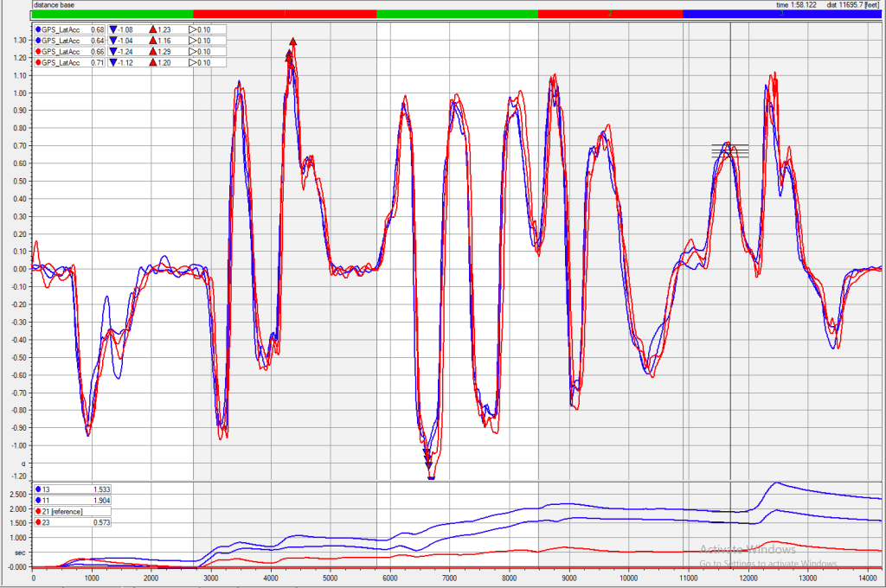Click the time 1:58.122 readout
This screenshot has height=588, width=886.
(798, 4)
